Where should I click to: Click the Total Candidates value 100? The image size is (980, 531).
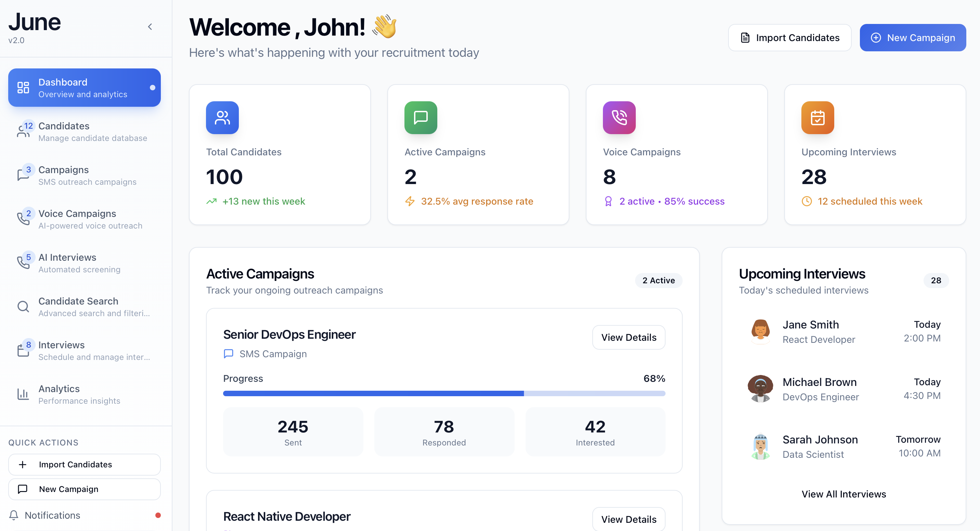click(224, 177)
